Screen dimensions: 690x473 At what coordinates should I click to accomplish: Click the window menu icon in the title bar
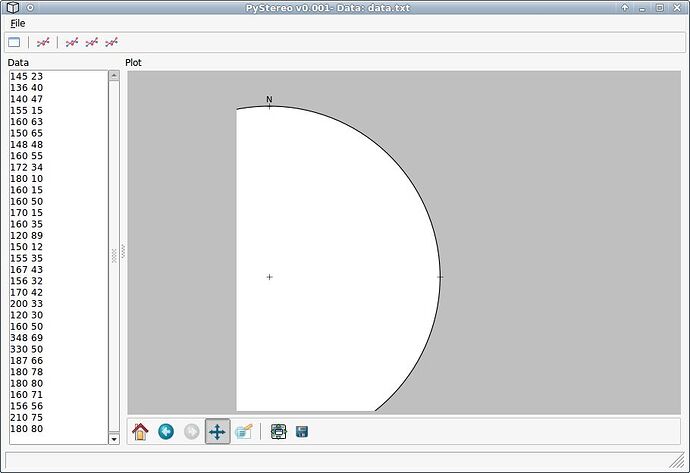tap(13, 7)
